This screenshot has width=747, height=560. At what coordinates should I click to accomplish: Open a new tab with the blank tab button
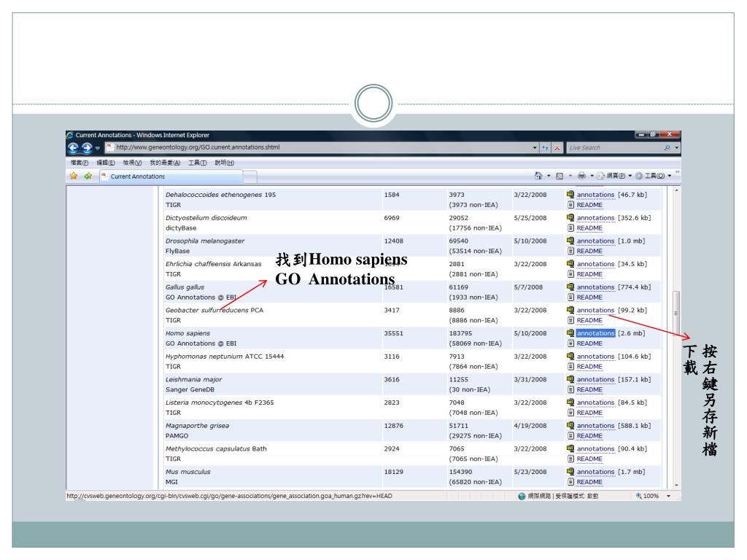[x=250, y=177]
